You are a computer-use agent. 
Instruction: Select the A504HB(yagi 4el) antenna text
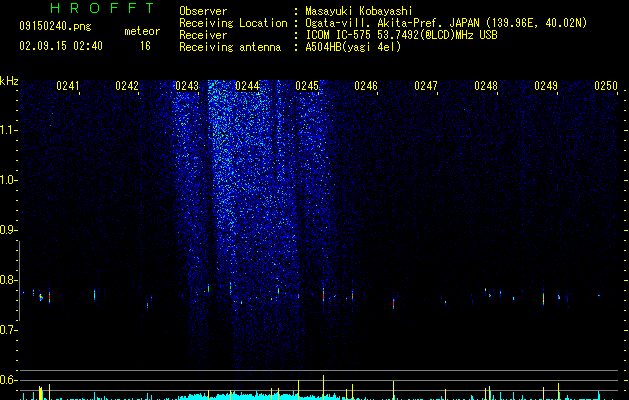[x=353, y=47]
